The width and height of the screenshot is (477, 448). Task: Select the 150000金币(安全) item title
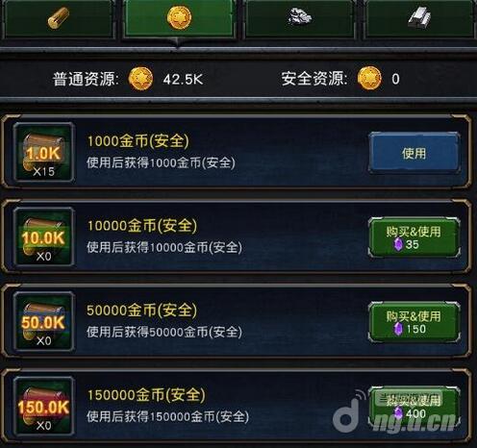point(146,395)
